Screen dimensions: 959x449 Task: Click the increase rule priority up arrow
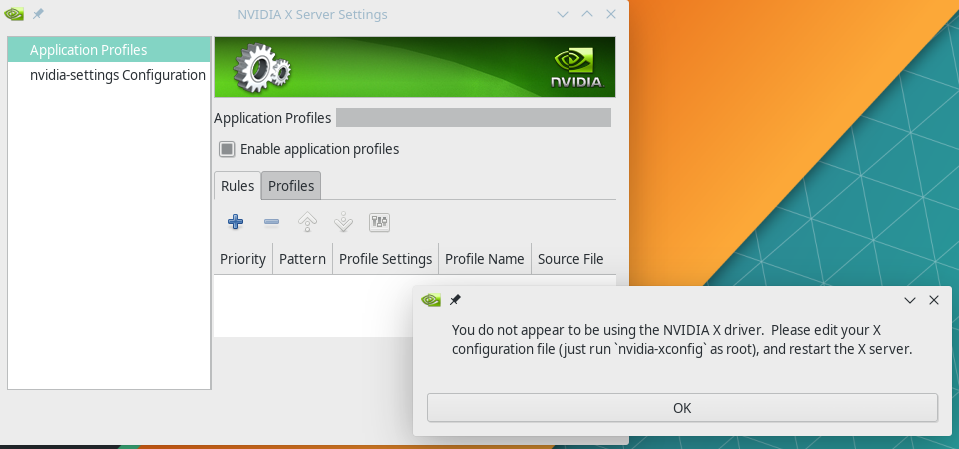[307, 222]
